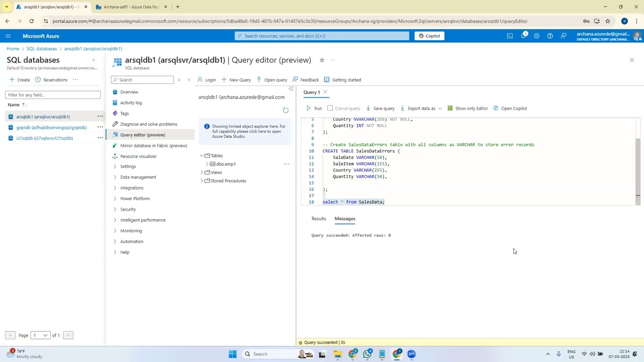The image size is (644, 362).
Task: Click Show only Editor
Action: (467, 108)
